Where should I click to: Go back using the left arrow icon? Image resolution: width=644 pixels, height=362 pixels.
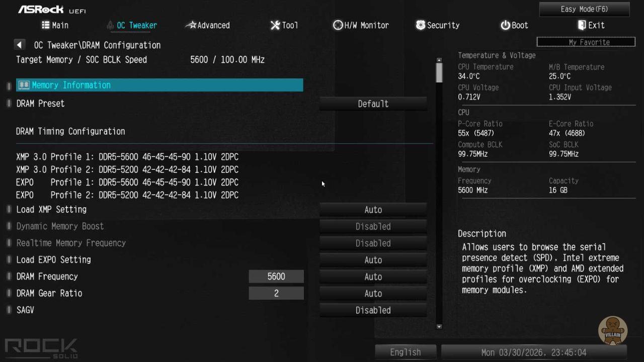(x=20, y=45)
